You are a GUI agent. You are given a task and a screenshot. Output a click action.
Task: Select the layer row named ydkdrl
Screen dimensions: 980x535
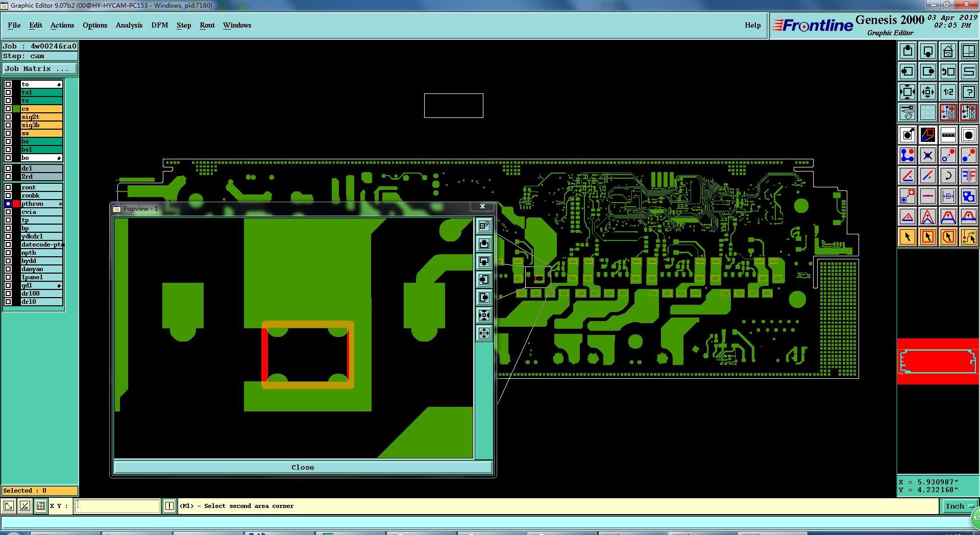click(41, 236)
